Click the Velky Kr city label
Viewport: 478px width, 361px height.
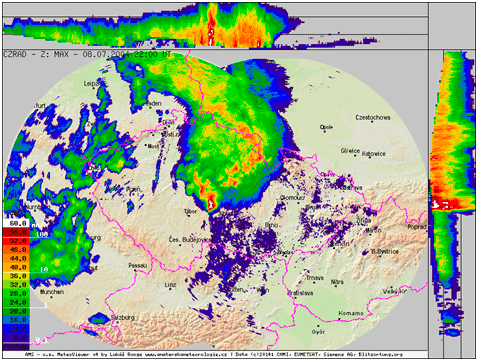(x=395, y=291)
